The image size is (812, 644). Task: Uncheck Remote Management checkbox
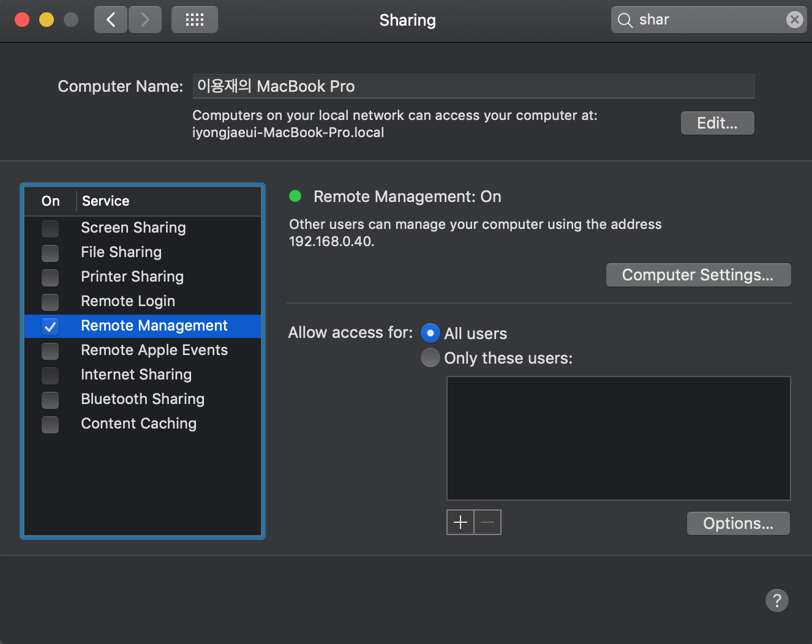pos(50,326)
